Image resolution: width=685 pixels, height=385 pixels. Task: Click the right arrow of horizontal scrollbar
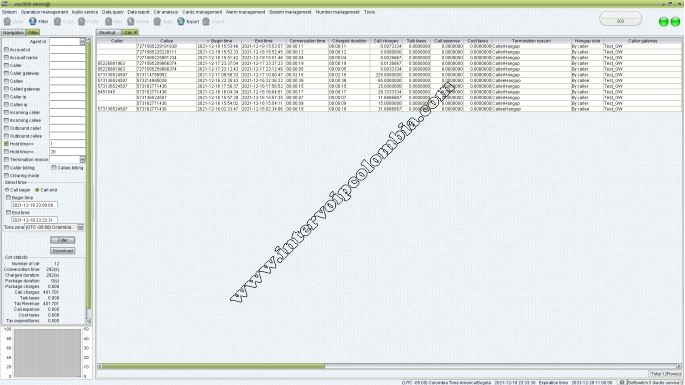click(x=679, y=366)
